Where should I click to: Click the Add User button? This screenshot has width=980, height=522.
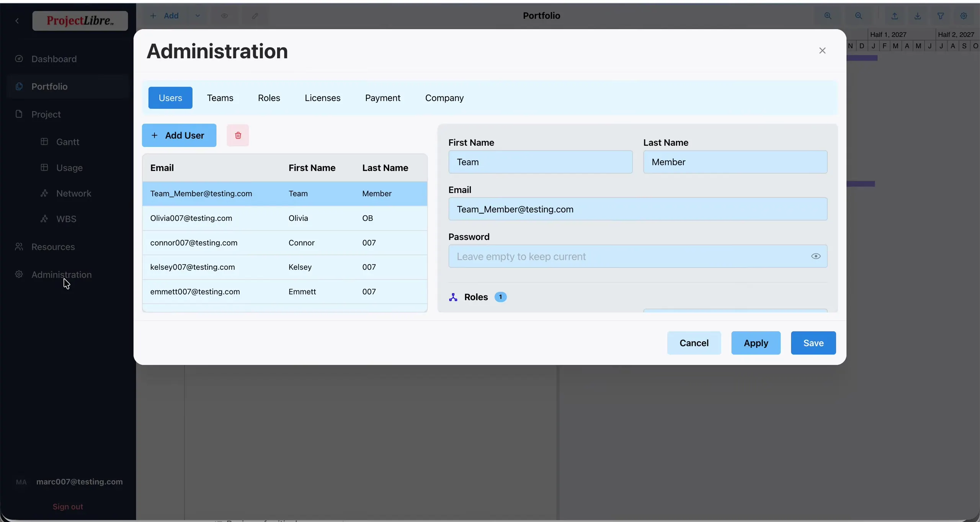coord(179,135)
